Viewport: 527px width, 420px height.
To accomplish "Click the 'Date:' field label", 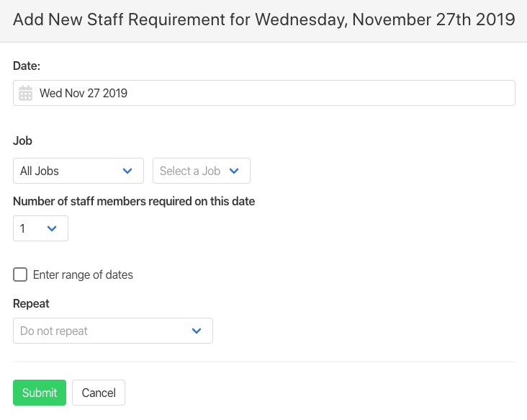I will [27, 66].
